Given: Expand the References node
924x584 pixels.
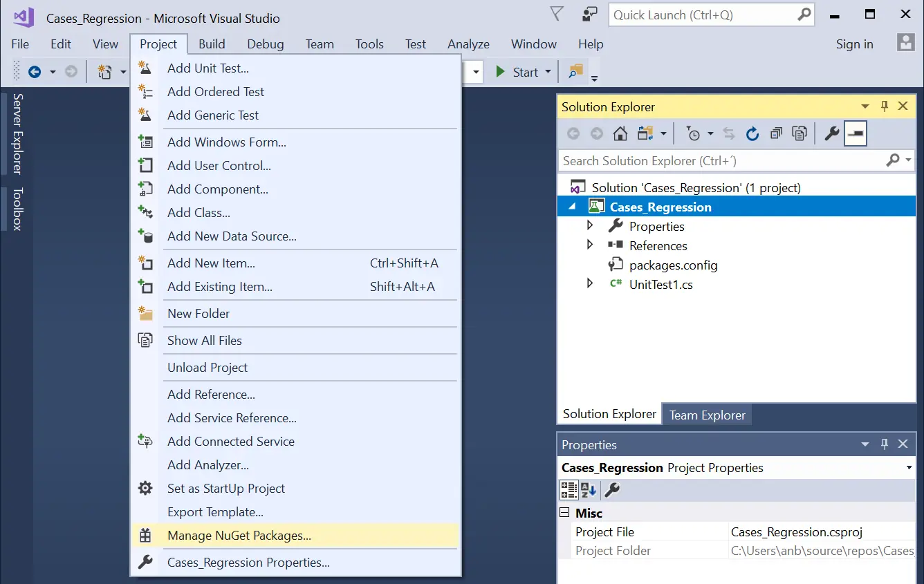Looking at the screenshot, I should pyautogui.click(x=590, y=245).
